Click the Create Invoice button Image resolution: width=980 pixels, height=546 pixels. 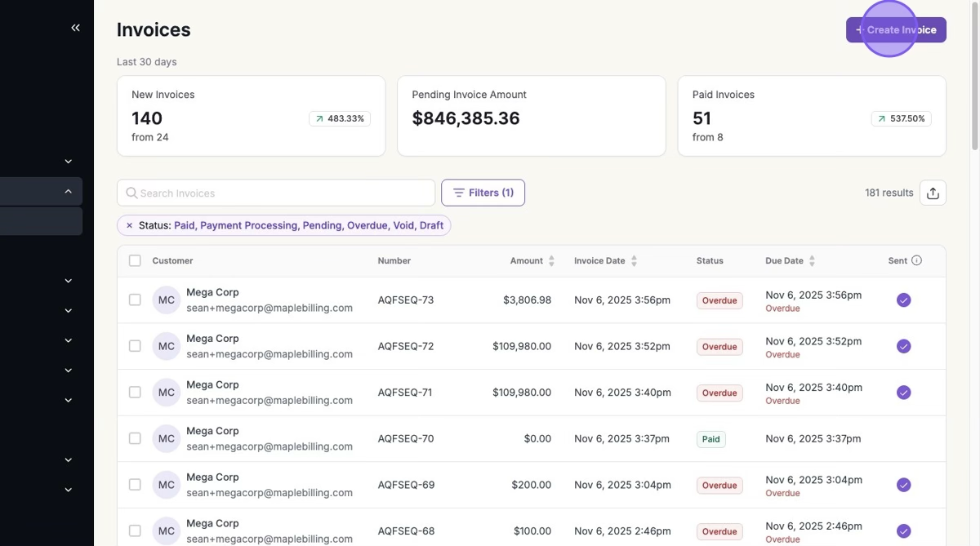pyautogui.click(x=896, y=30)
